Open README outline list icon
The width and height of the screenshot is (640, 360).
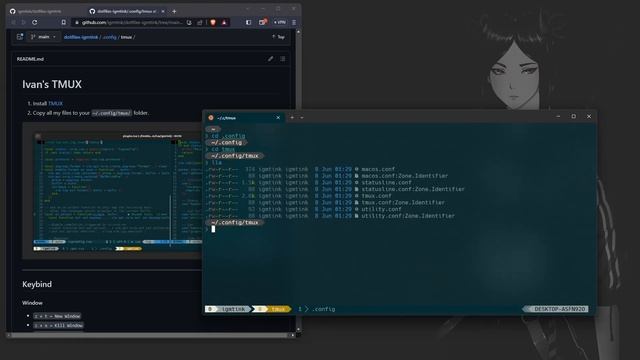[x=282, y=59]
